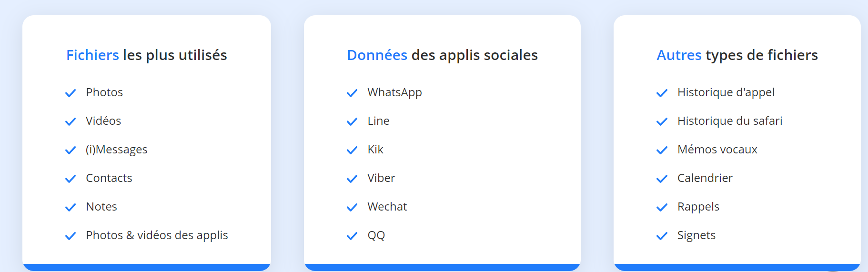Click the Rappels list item
Image resolution: width=868 pixels, height=272 pixels.
698,207
